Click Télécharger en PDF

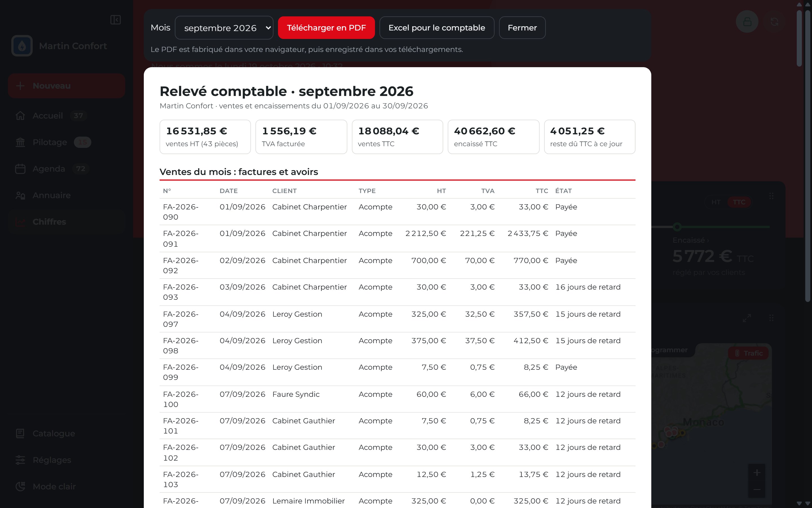pos(326,28)
